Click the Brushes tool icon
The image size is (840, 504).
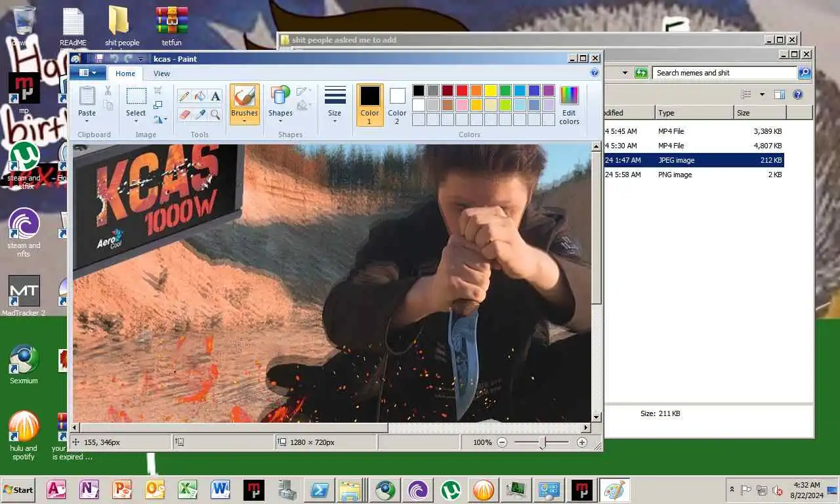coord(244,96)
